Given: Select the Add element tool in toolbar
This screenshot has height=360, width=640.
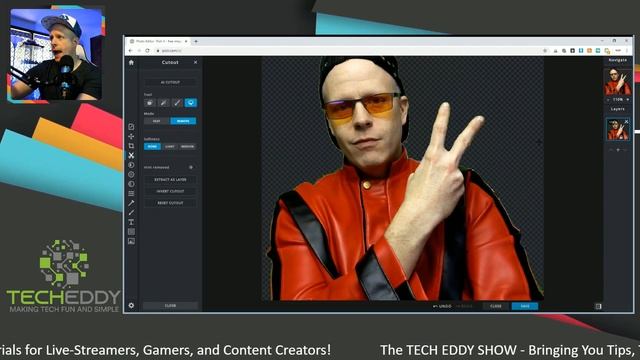Looking at the screenshot, I should (x=131, y=232).
